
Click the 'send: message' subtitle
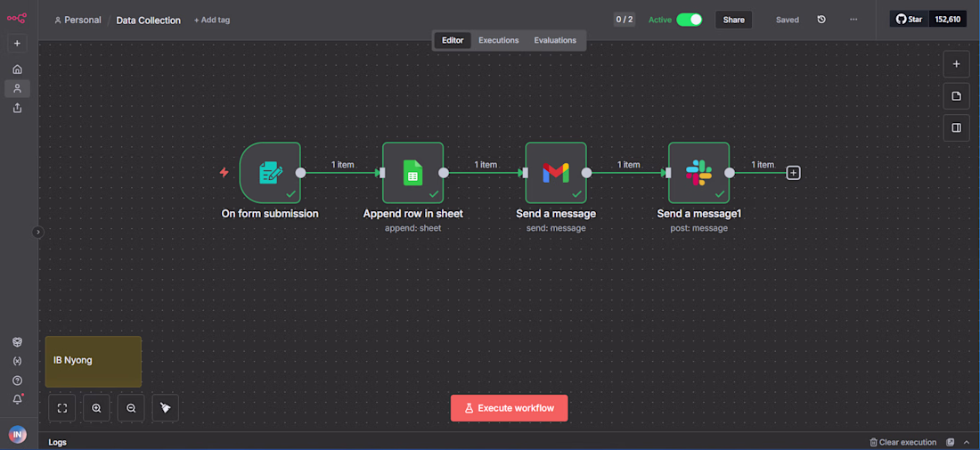pyautogui.click(x=556, y=228)
